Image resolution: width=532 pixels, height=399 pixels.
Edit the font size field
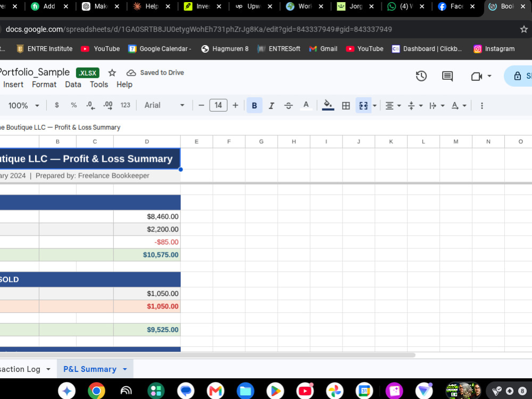(x=218, y=105)
